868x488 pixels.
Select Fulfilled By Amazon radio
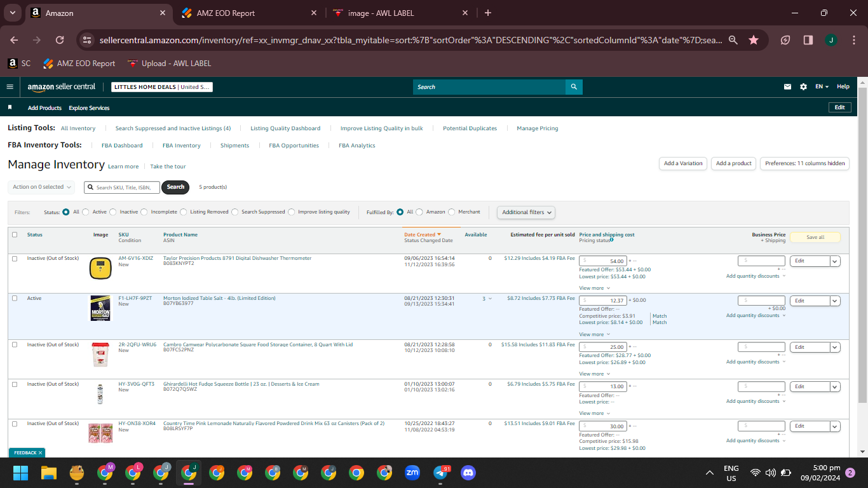419,212
